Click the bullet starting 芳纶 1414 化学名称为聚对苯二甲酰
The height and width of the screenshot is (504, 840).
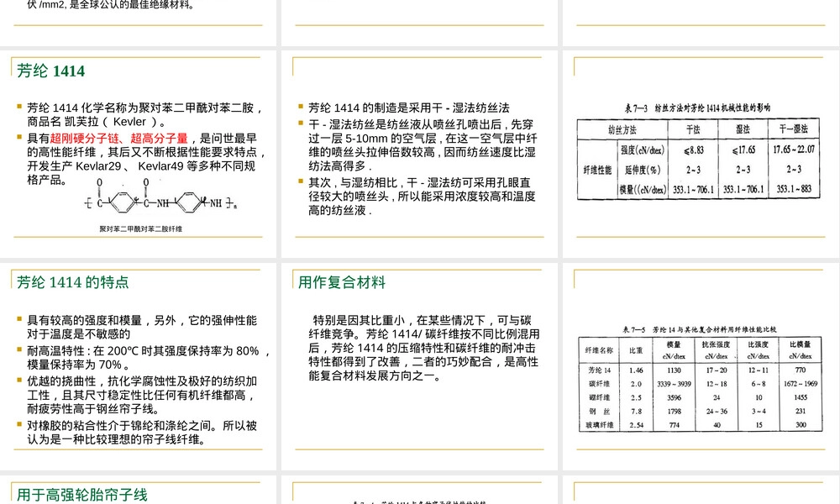(144, 114)
